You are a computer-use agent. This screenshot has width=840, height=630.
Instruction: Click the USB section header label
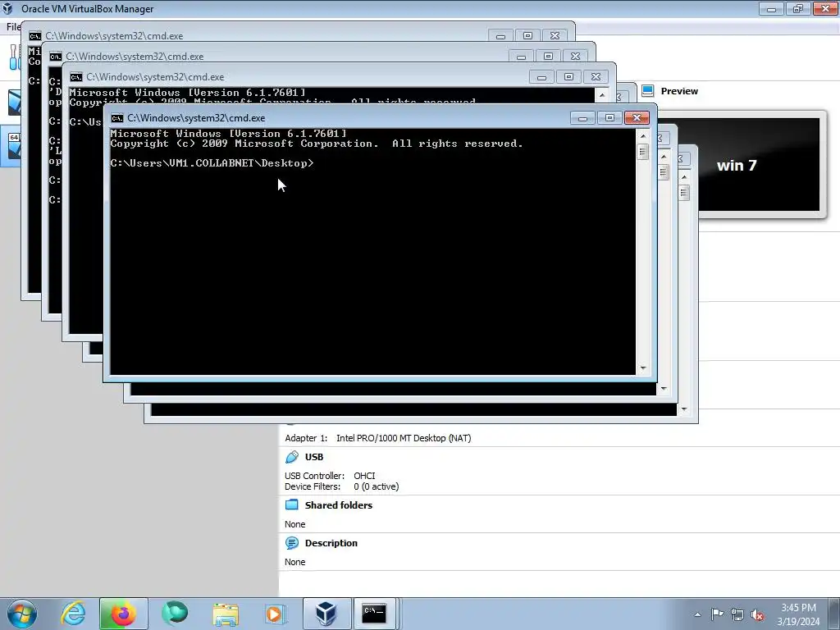click(314, 457)
